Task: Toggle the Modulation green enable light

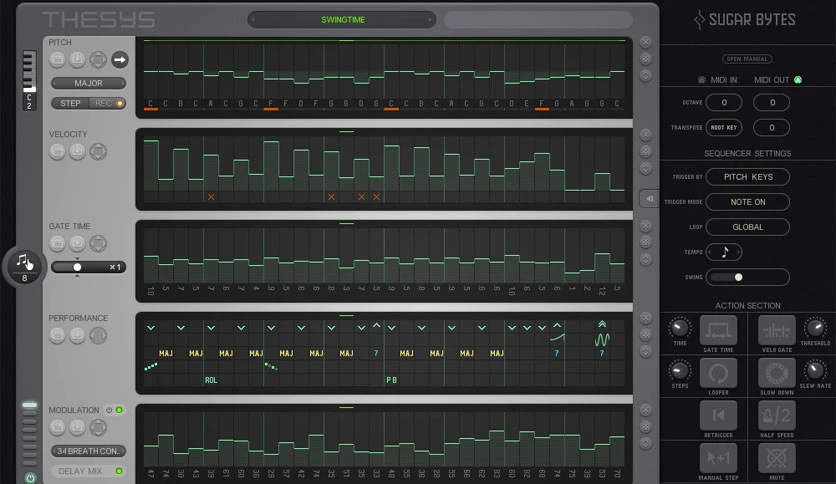Action: [119, 410]
